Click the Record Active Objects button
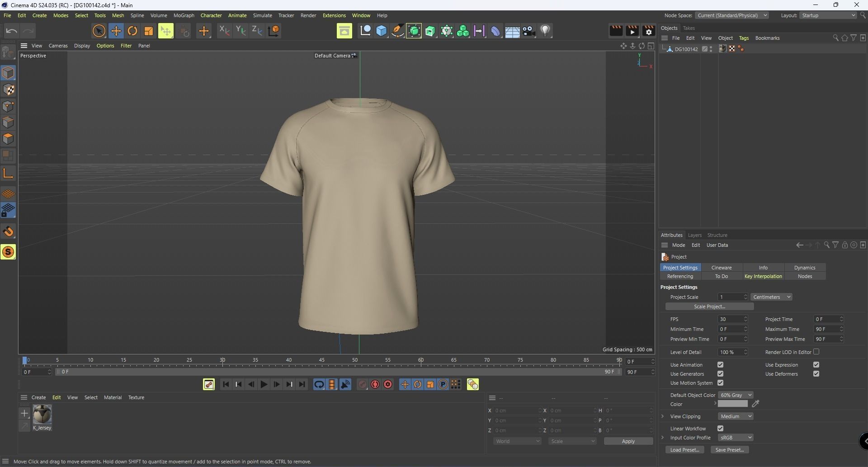The width and height of the screenshot is (868, 467). click(x=363, y=384)
